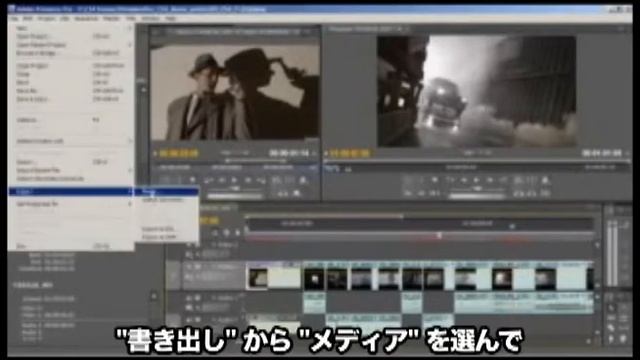640x360 pixels.
Task: Click the Program monitor shuttle slider
Action: coord(477,189)
